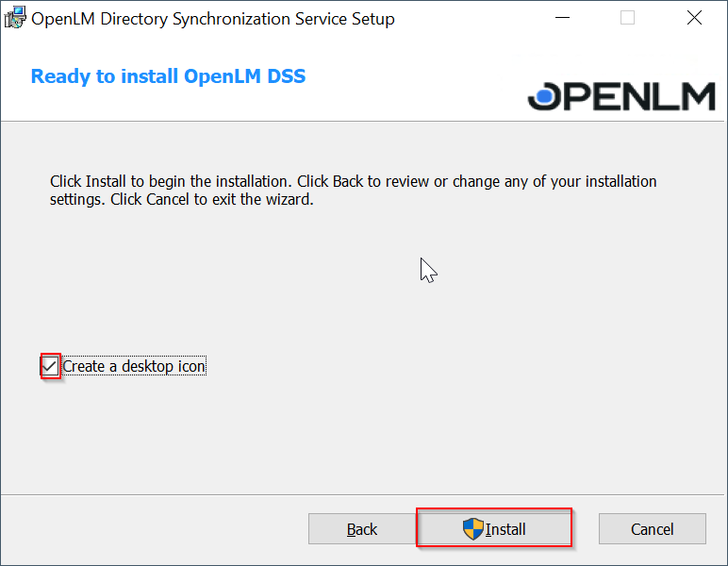This screenshot has height=566, width=728.
Task: Close the setup wizard window
Action: [694, 18]
